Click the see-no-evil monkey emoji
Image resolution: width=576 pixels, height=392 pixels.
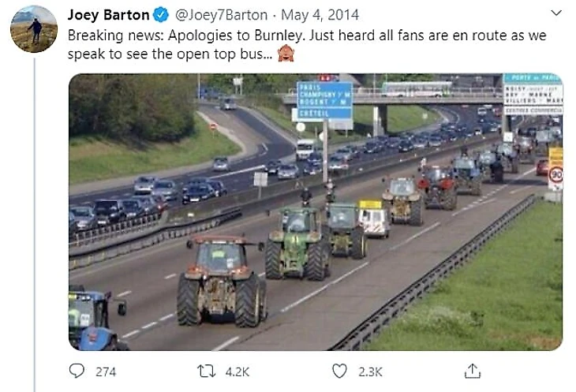point(286,53)
